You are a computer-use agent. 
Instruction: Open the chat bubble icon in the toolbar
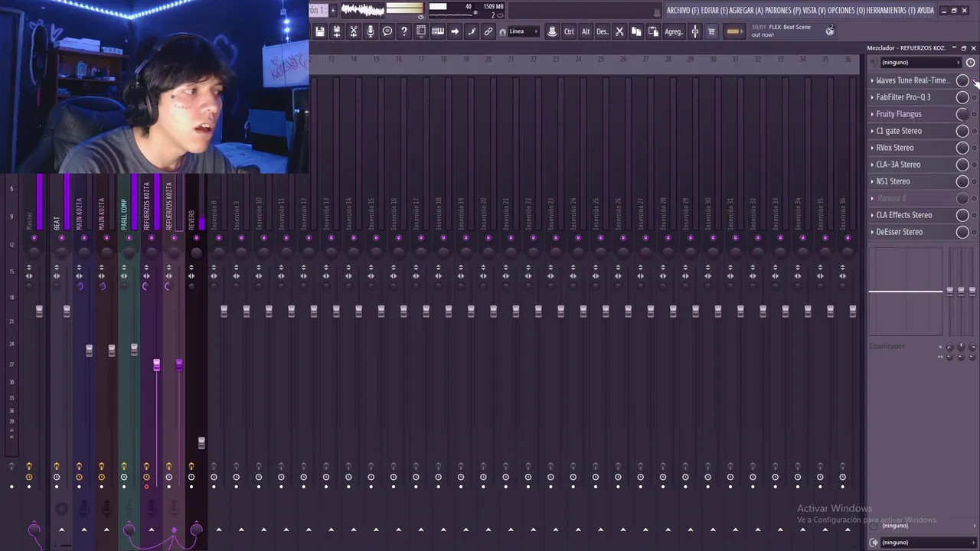pyautogui.click(x=387, y=31)
